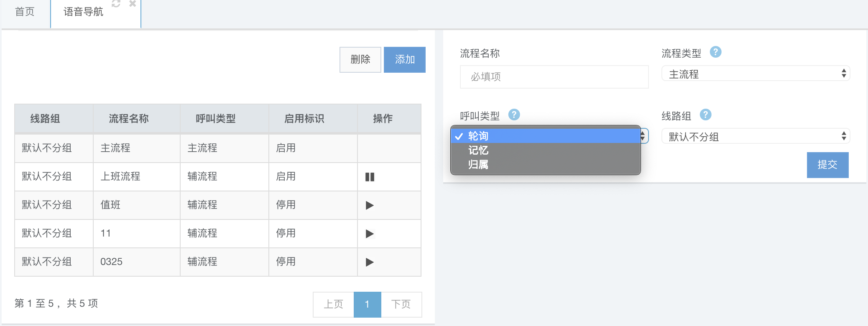This screenshot has height=326, width=868.
Task: Click the 流程名称 required input field
Action: (554, 77)
